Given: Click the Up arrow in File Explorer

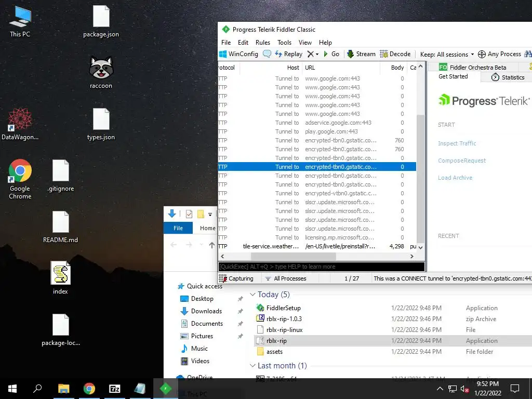Looking at the screenshot, I should point(212,245).
